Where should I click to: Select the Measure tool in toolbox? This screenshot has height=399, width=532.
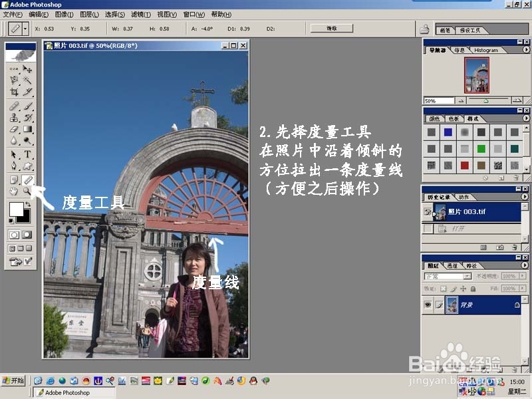pos(28,180)
